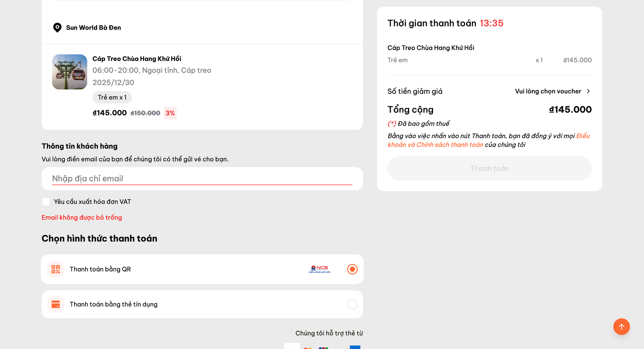Click the location pin icon
Screen dimensions: 644x349
tap(57, 27)
